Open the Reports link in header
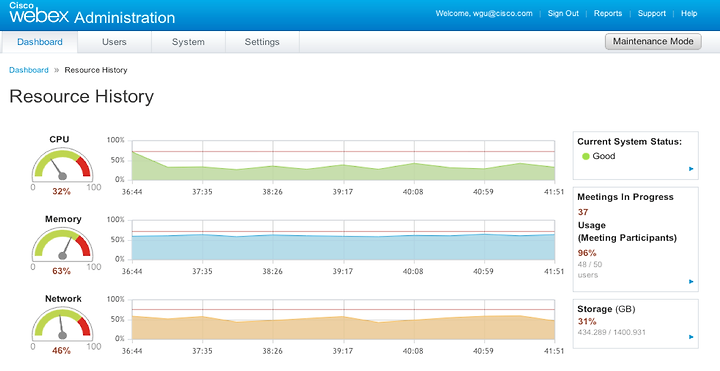Screen dimensions: 720x371 [x=608, y=13]
